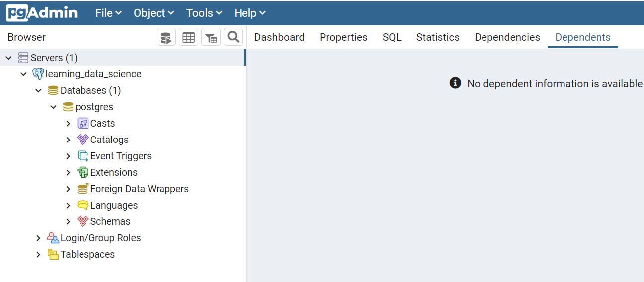The image size is (644, 282).
Task: Open the Query Tool toolbar icon
Action: click(166, 37)
